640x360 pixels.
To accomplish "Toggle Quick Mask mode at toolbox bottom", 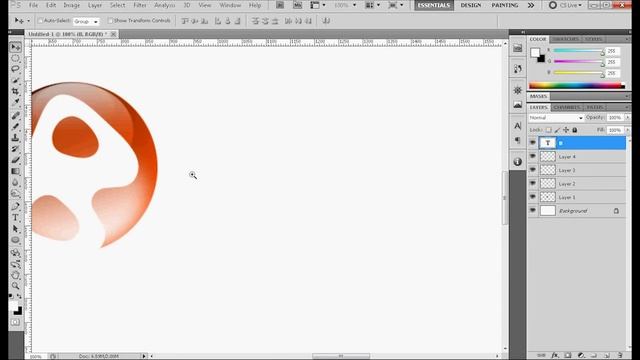I will [x=16, y=322].
